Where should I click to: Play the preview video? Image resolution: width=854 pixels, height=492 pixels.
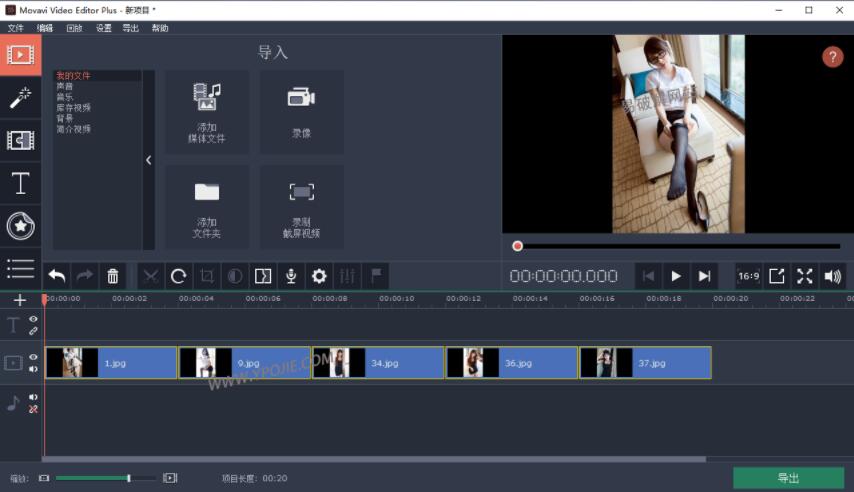pos(676,276)
